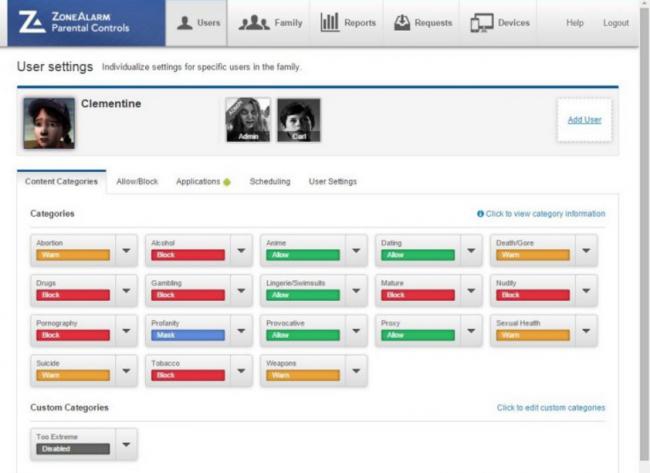Viewport: 650px width, 473px height.
Task: Click the vertical scrollbar at right edge
Action: [x=645, y=236]
